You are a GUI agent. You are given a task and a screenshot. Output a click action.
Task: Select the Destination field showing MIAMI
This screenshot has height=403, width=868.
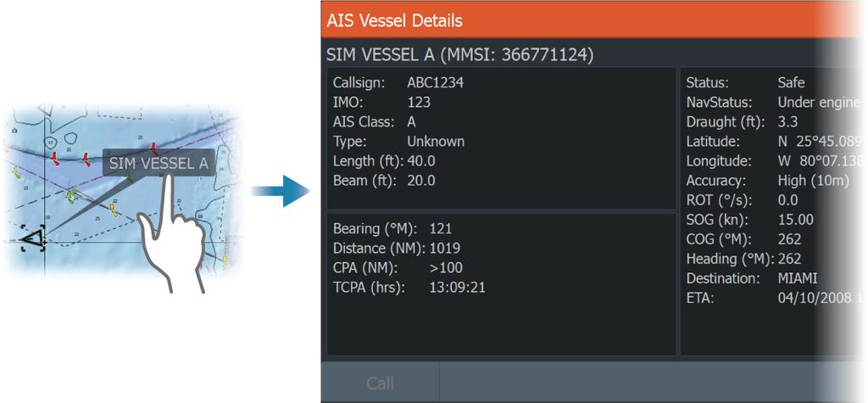(x=752, y=278)
